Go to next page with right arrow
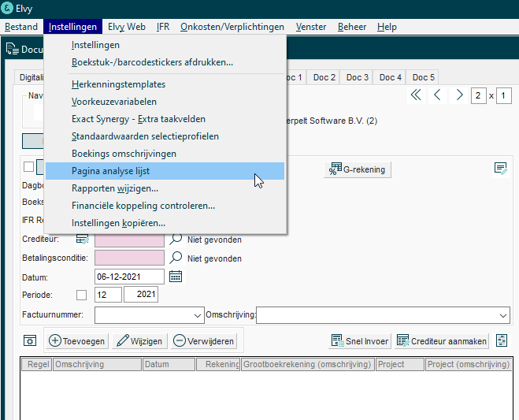Image resolution: width=519 pixels, height=420 pixels. (x=459, y=95)
